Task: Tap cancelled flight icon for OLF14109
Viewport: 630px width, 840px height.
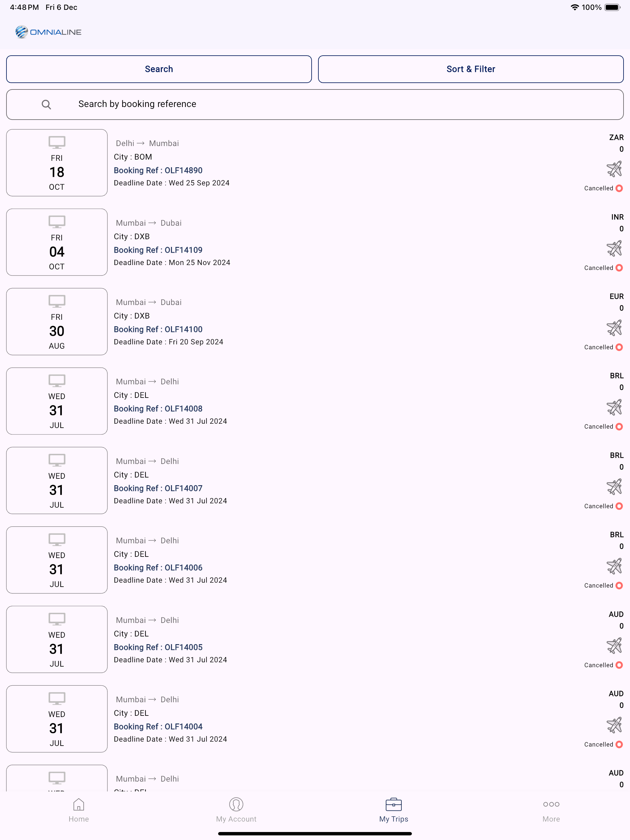Action: click(614, 248)
